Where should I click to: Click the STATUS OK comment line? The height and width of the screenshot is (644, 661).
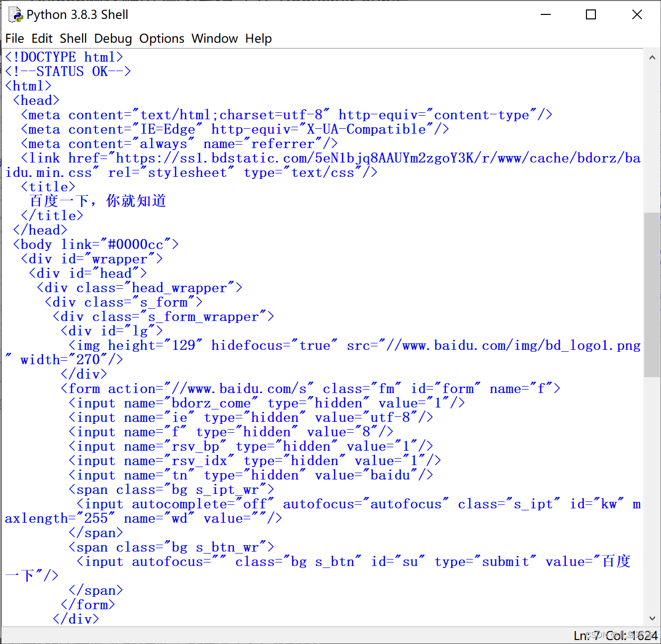point(68,71)
